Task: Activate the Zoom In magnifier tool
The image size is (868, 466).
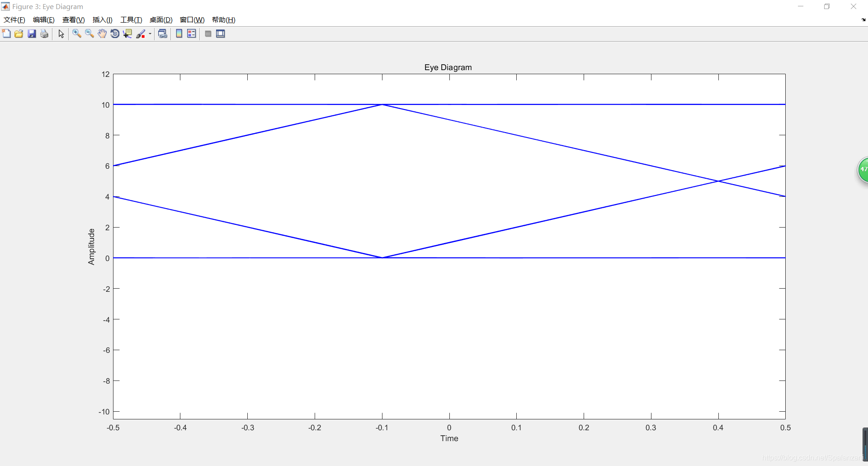Action: tap(77, 34)
